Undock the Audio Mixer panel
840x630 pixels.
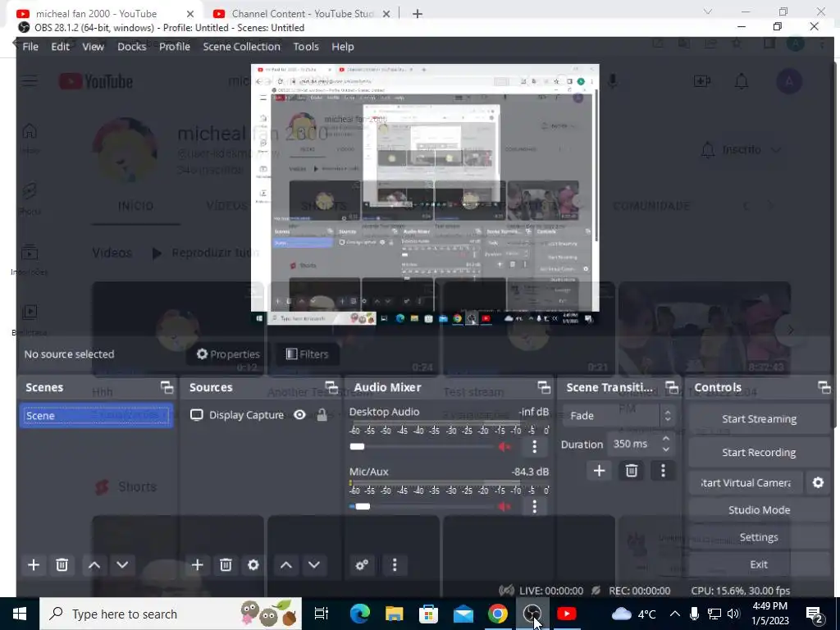[x=545, y=387]
